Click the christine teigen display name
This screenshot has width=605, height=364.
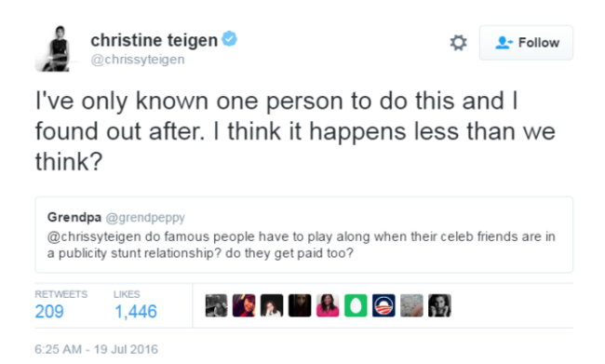click(x=154, y=40)
